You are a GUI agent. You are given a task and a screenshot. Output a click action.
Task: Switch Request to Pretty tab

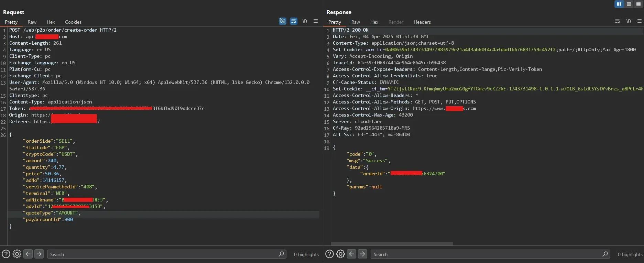11,22
